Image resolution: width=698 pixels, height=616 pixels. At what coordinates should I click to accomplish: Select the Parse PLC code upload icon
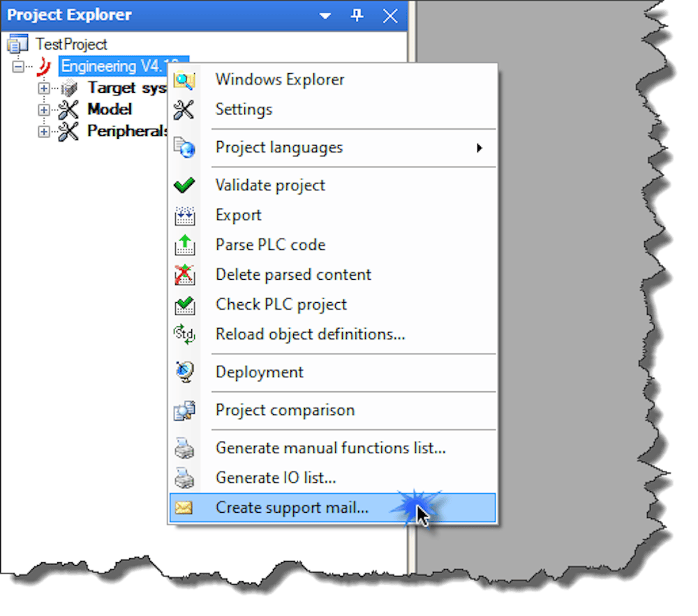(185, 245)
